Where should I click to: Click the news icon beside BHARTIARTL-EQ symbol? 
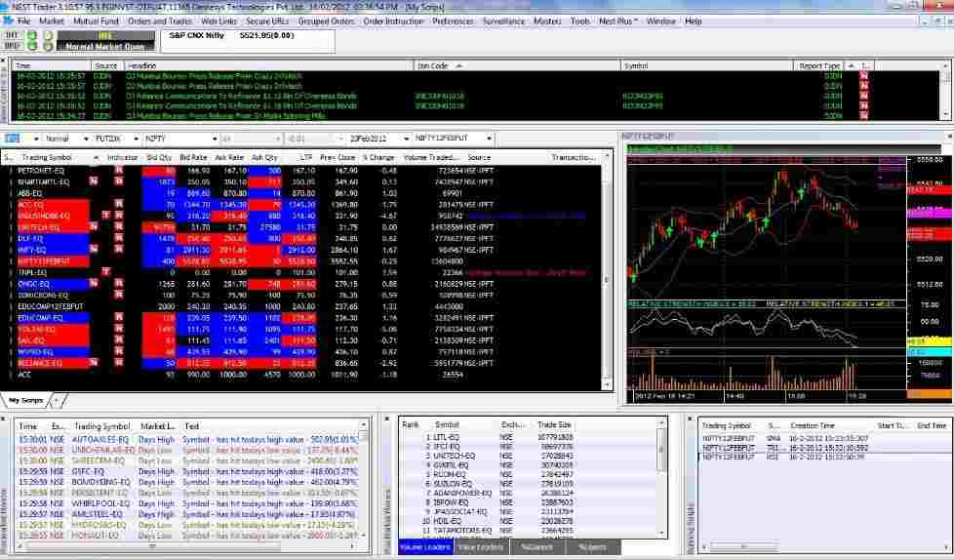(x=94, y=181)
